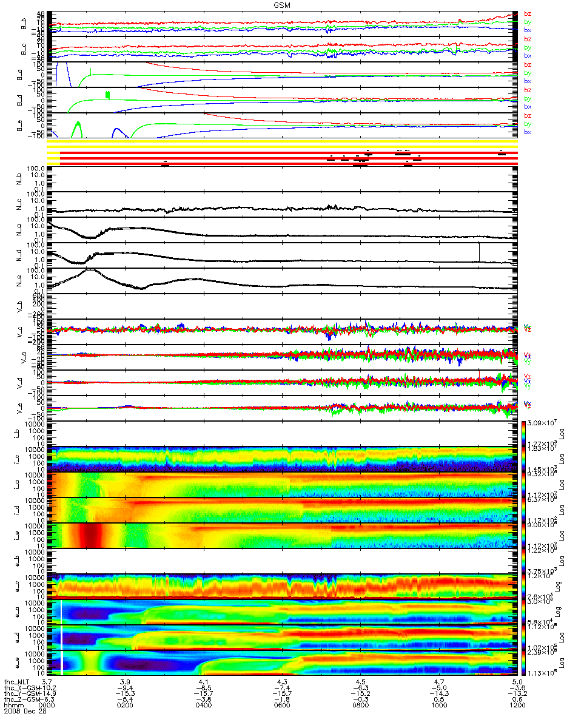Screen dimensions: 564x728
Task: Click the GSM title at the top
Action: [x=281, y=4]
